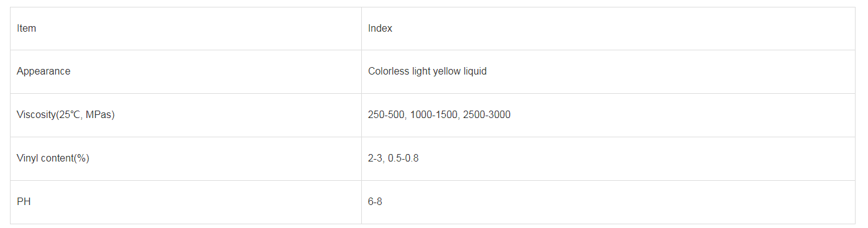Click the word "Viscosity" in the table
Screen dimensions: 868x228
[x=35, y=115]
